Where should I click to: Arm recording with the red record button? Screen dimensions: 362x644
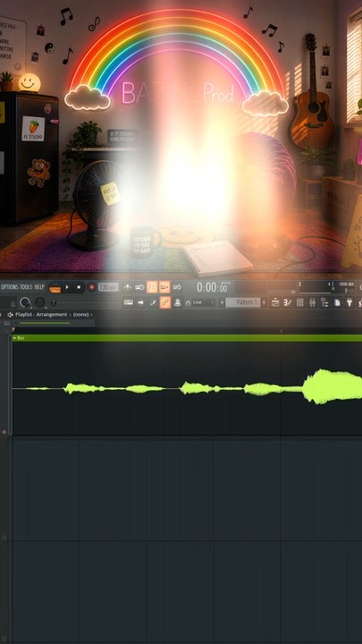(91, 287)
